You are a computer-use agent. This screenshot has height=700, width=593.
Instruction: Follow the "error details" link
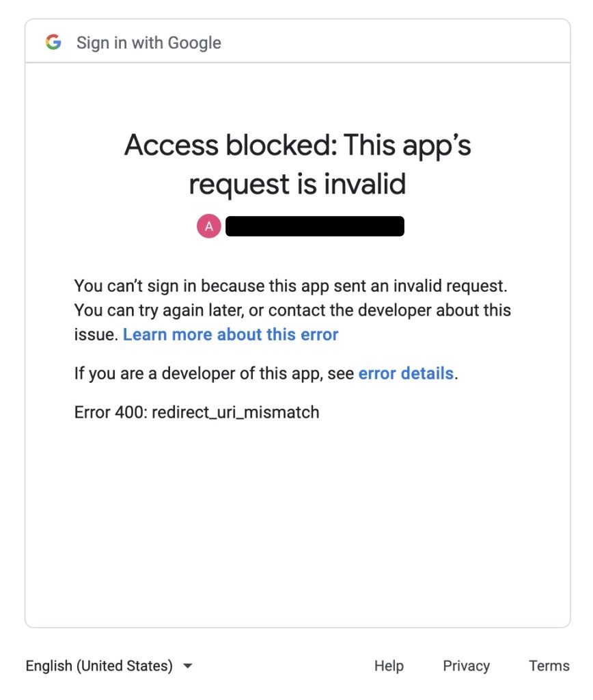(x=406, y=373)
